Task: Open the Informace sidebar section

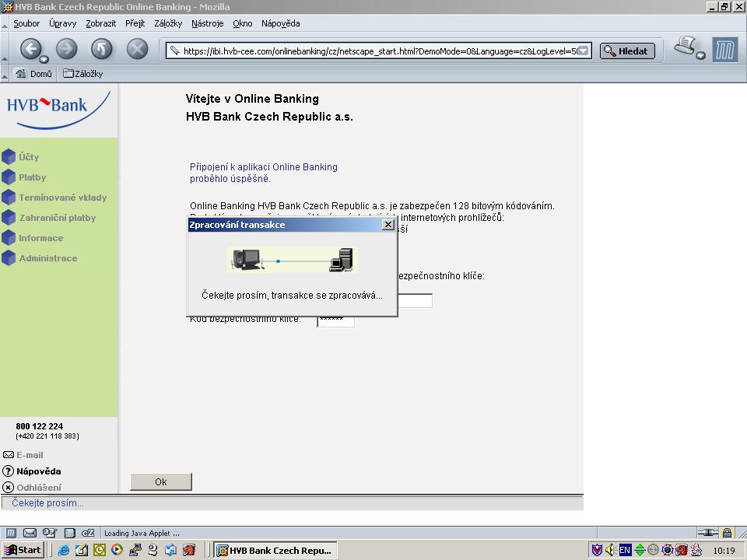Action: click(33, 238)
